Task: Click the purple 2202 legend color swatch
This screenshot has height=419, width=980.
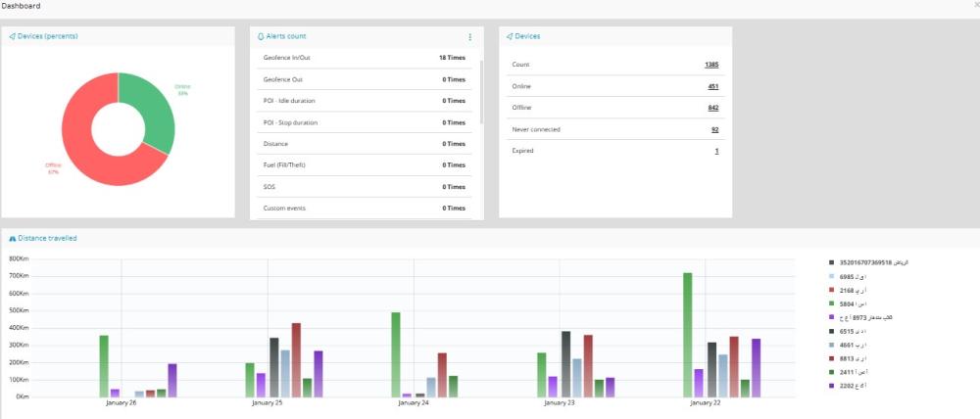Action: pyautogui.click(x=832, y=386)
